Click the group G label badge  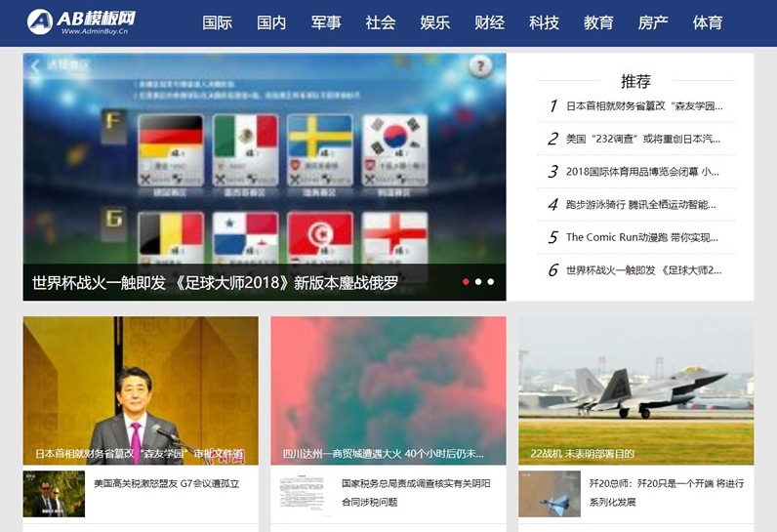[113, 224]
